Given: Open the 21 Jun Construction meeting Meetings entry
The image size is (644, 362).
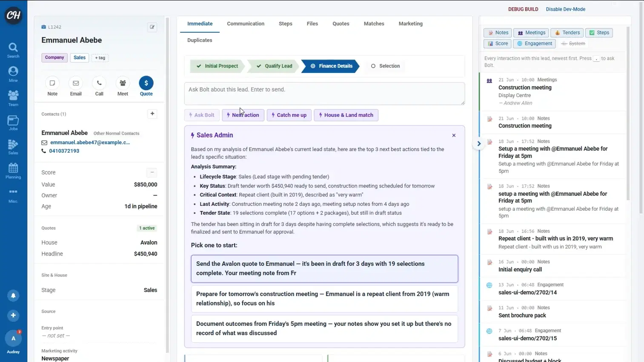Looking at the screenshot, I should 552,91.
